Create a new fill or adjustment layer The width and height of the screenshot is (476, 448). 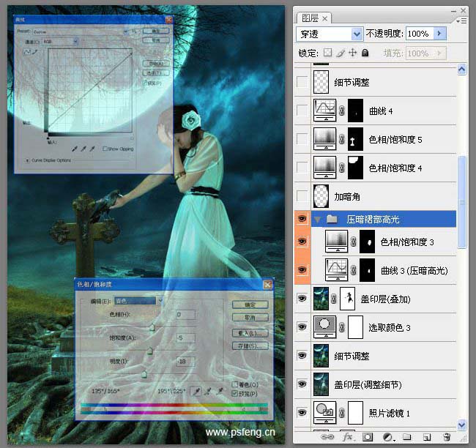[387, 437]
